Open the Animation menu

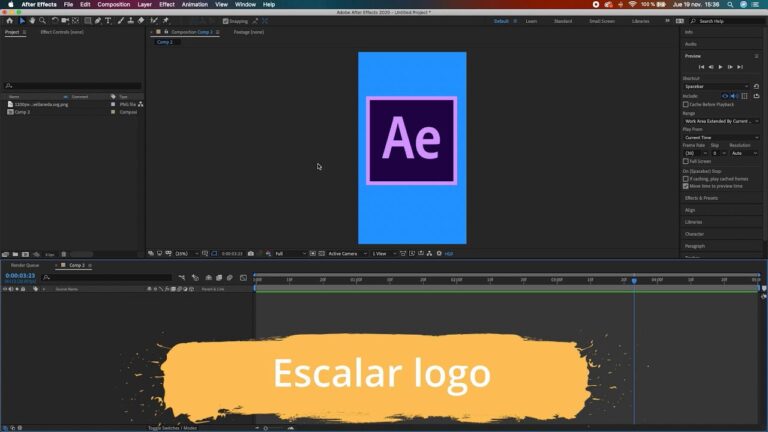(x=194, y=4)
